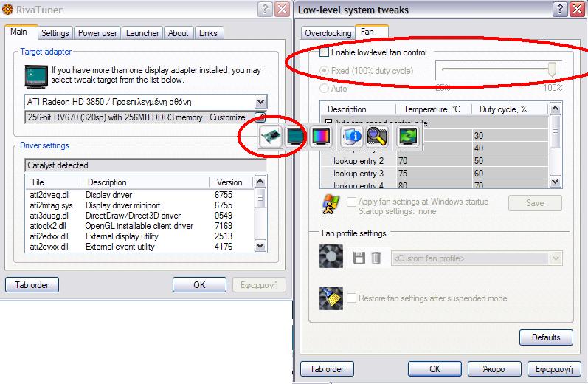Select the color spectrum monitor icon
This screenshot has height=384, width=588.
coord(321,137)
